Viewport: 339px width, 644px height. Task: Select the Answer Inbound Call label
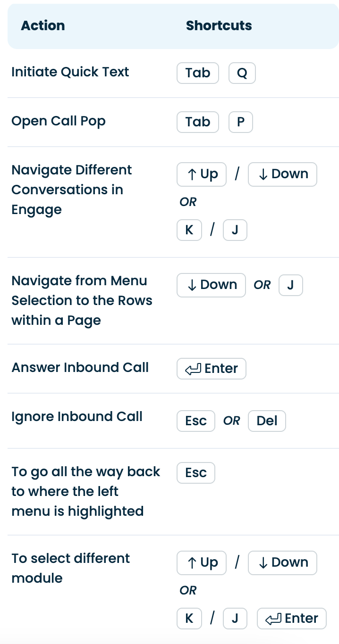(80, 368)
